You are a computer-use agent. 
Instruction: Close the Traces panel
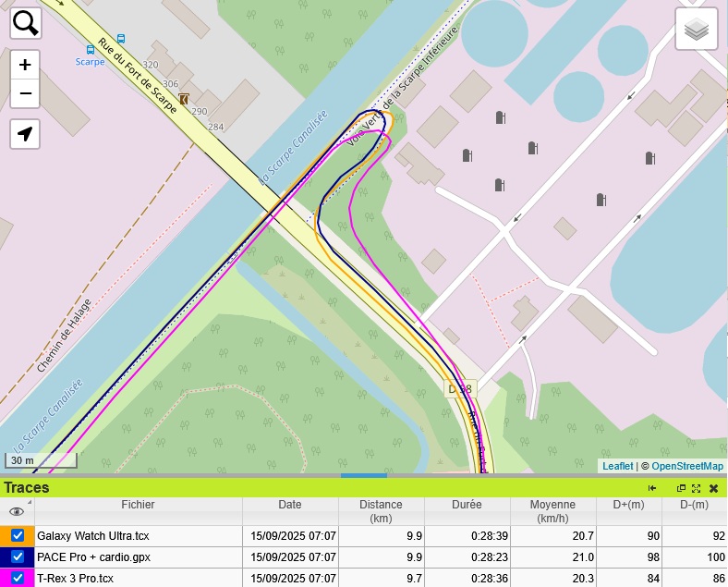tap(713, 488)
